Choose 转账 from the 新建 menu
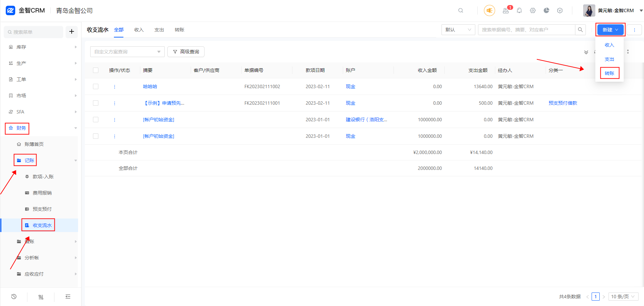This screenshot has width=644, height=306. point(610,73)
